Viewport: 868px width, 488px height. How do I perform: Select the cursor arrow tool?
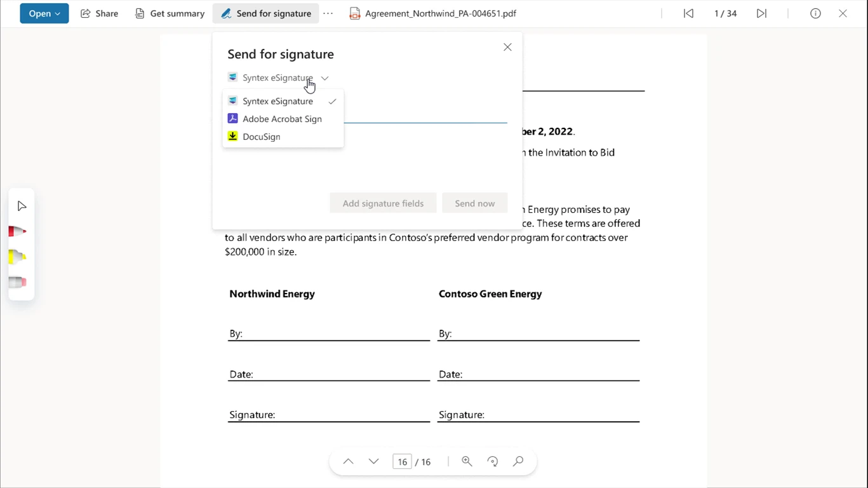21,205
